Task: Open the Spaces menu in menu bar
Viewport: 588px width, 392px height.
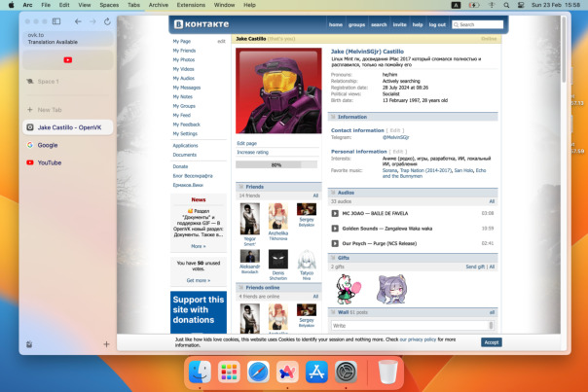Action: click(109, 5)
